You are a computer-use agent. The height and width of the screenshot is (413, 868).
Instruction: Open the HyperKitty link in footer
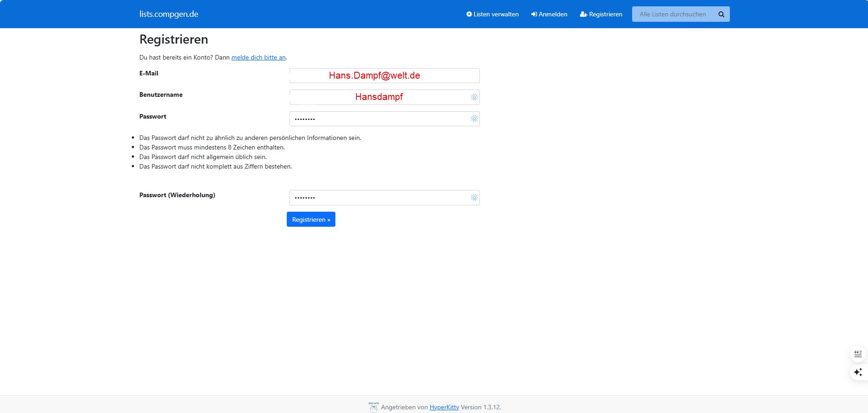[444, 408]
